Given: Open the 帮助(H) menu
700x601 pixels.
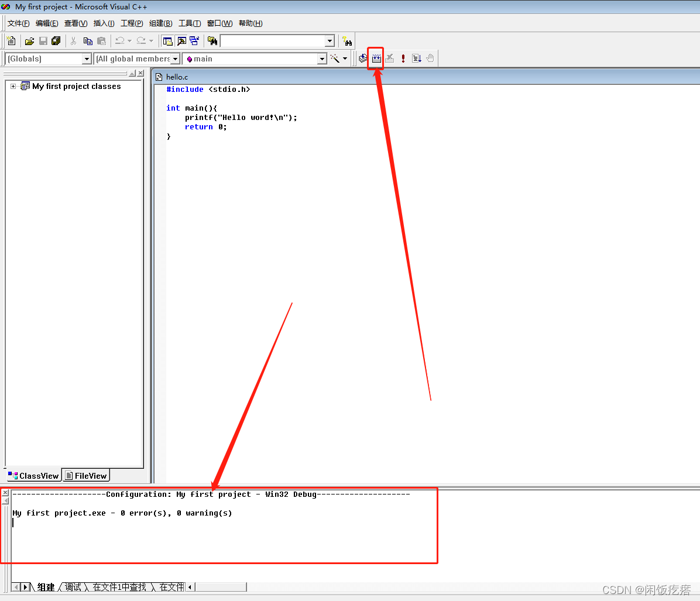Looking at the screenshot, I should [251, 23].
